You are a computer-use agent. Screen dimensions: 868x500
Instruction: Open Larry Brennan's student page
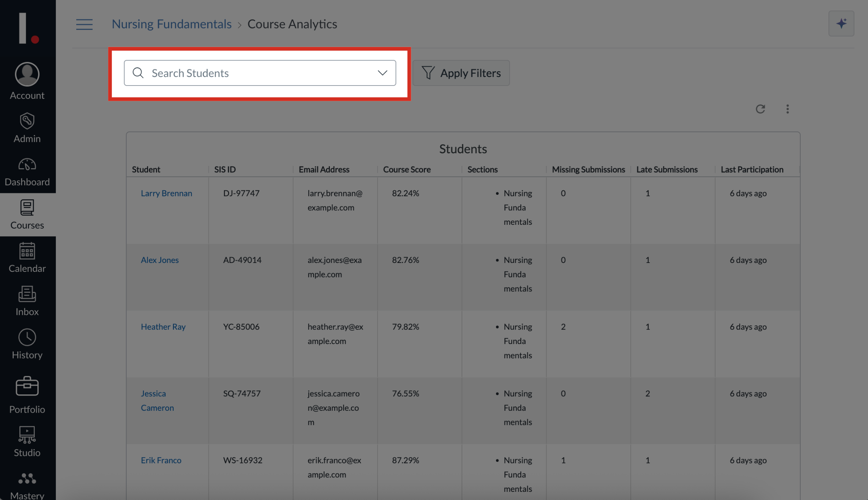166,193
